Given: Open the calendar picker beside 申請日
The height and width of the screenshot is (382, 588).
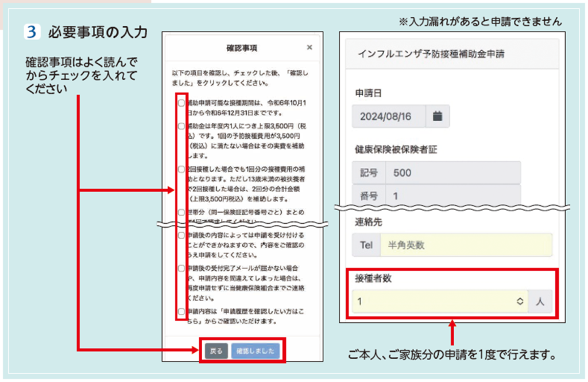Looking at the screenshot, I should coord(438,116).
